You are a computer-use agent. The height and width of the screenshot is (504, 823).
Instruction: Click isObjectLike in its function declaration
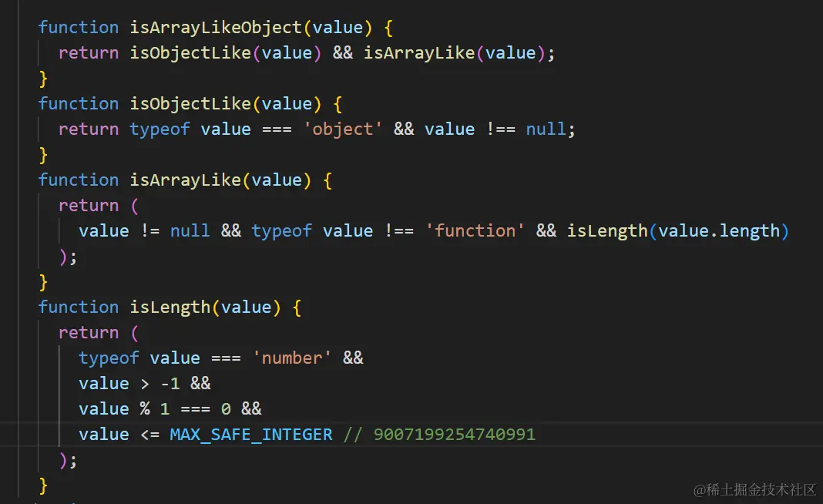pos(190,104)
